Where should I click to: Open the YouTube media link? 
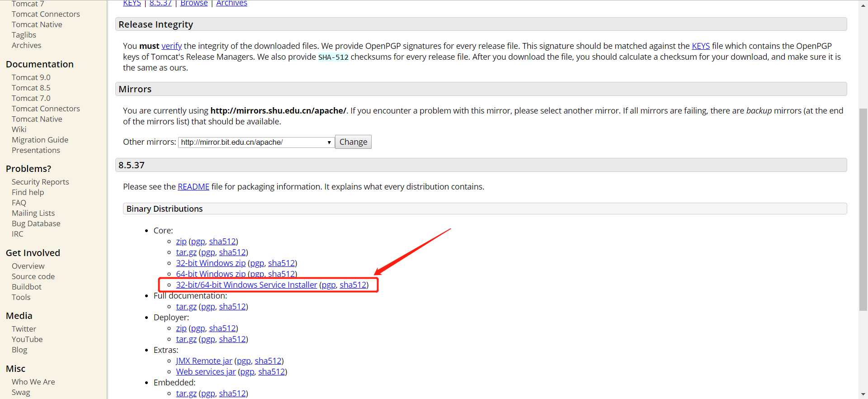point(27,339)
